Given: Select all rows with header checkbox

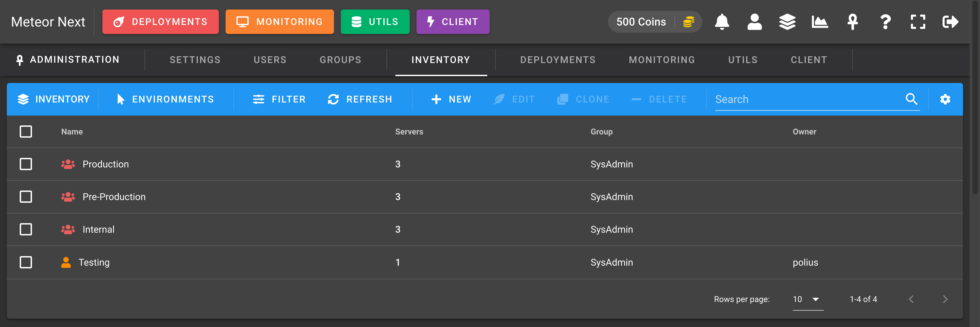Looking at the screenshot, I should (26, 132).
